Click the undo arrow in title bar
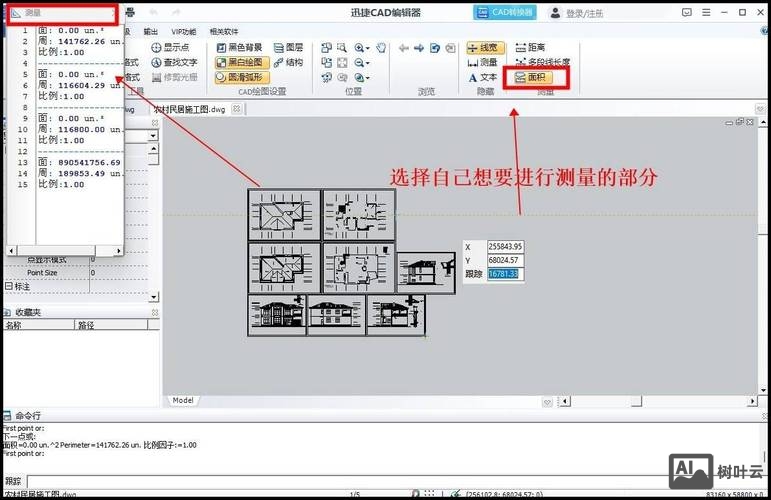This screenshot has height=500, width=771. [153, 12]
